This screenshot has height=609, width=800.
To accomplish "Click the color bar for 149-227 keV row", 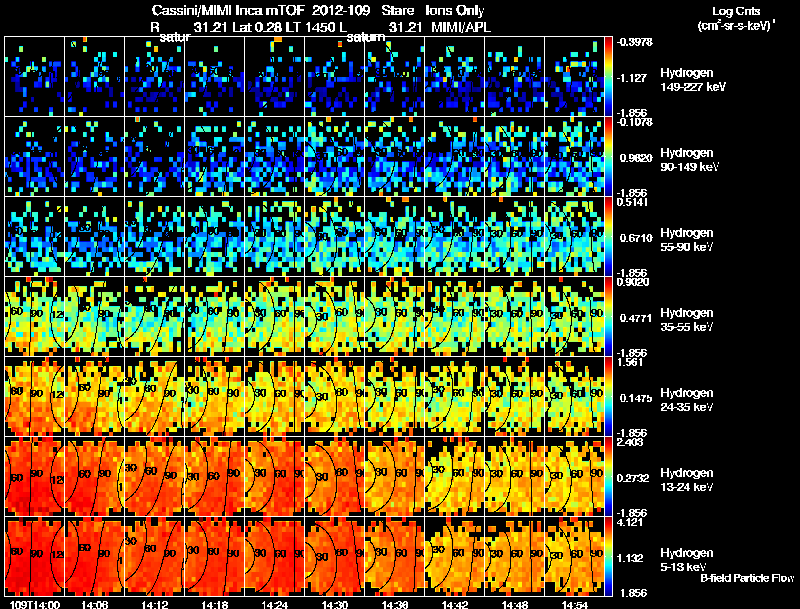I will pyautogui.click(x=608, y=76).
